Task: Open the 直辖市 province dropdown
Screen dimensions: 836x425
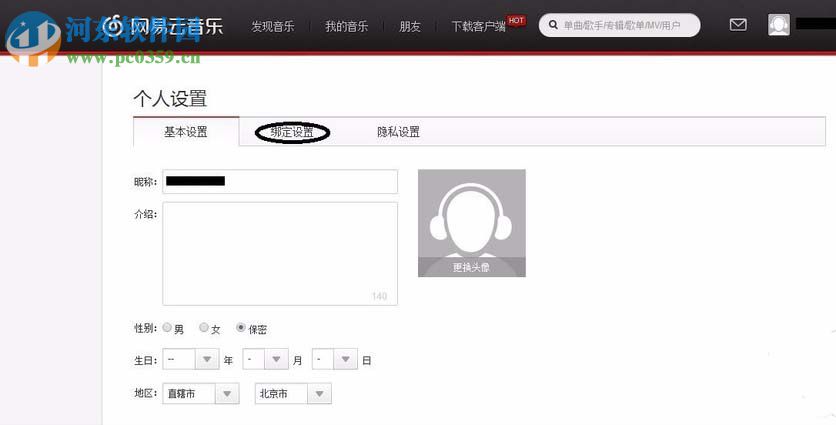Action: [x=201, y=394]
